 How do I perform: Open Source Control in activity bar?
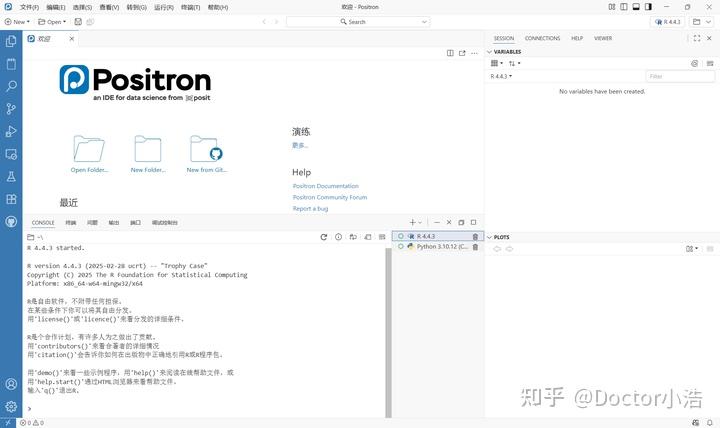[11, 109]
